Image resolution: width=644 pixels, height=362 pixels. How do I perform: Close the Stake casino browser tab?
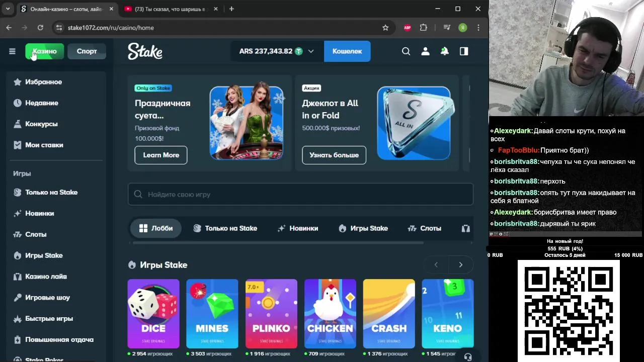tap(110, 9)
